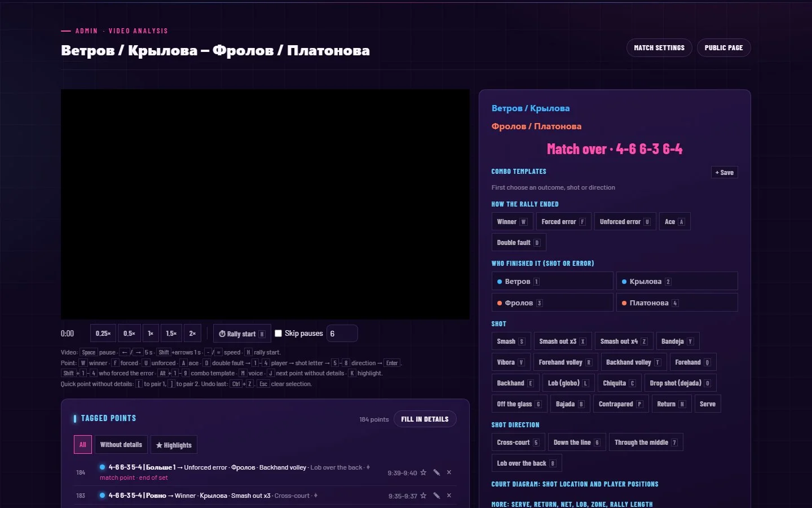Open Match settings
Screen dimensions: 812x508
click(659, 48)
